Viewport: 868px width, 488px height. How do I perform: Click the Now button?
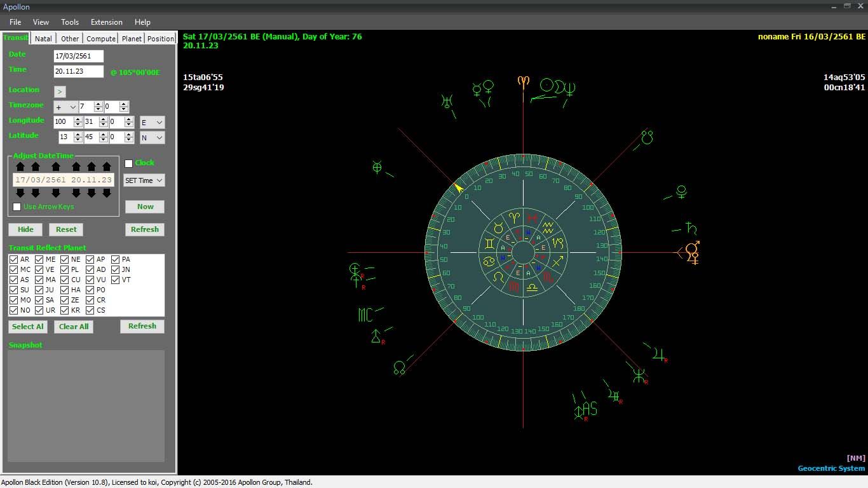point(145,207)
